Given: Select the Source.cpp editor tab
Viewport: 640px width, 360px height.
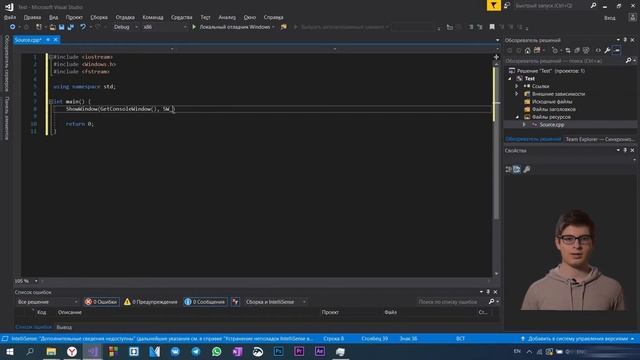Looking at the screenshot, I should pos(28,40).
